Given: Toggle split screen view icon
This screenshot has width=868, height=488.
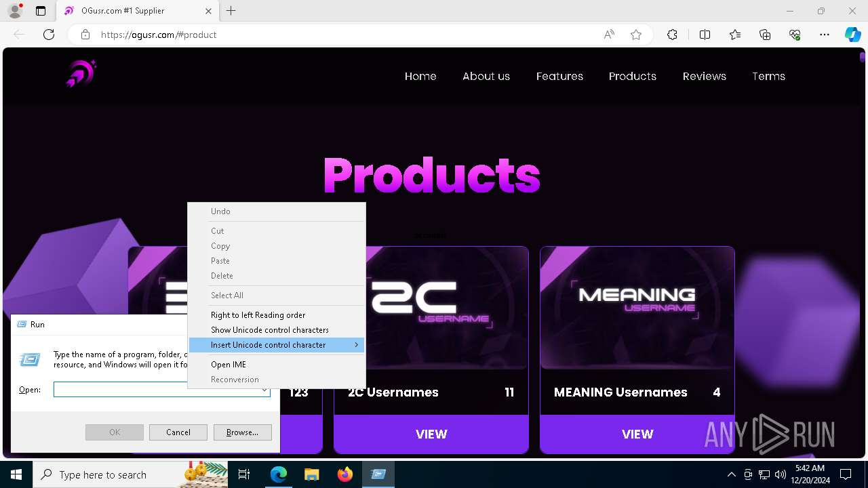Looking at the screenshot, I should tap(705, 35).
